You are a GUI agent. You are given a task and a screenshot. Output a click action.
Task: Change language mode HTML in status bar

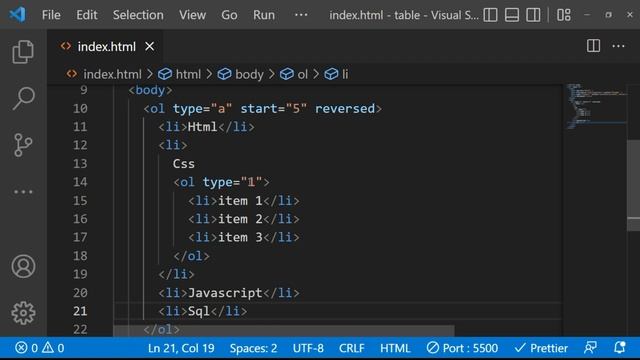395,348
